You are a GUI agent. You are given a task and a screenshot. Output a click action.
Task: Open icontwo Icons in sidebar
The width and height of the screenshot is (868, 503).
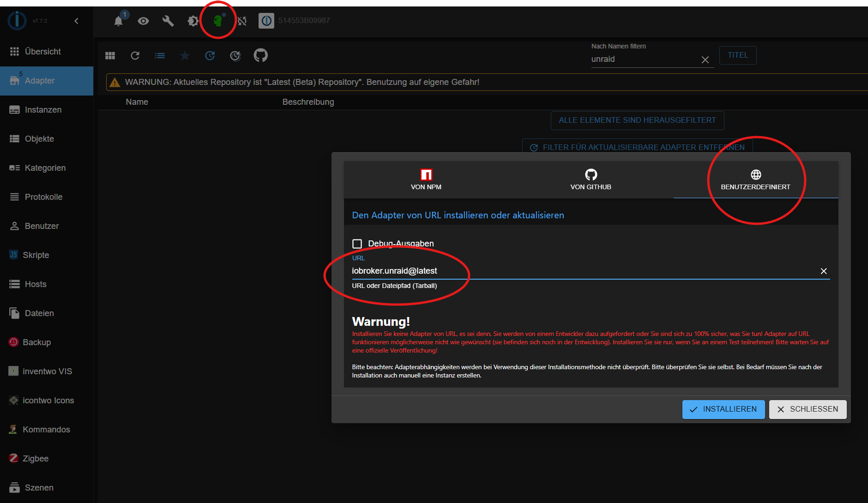(47, 401)
